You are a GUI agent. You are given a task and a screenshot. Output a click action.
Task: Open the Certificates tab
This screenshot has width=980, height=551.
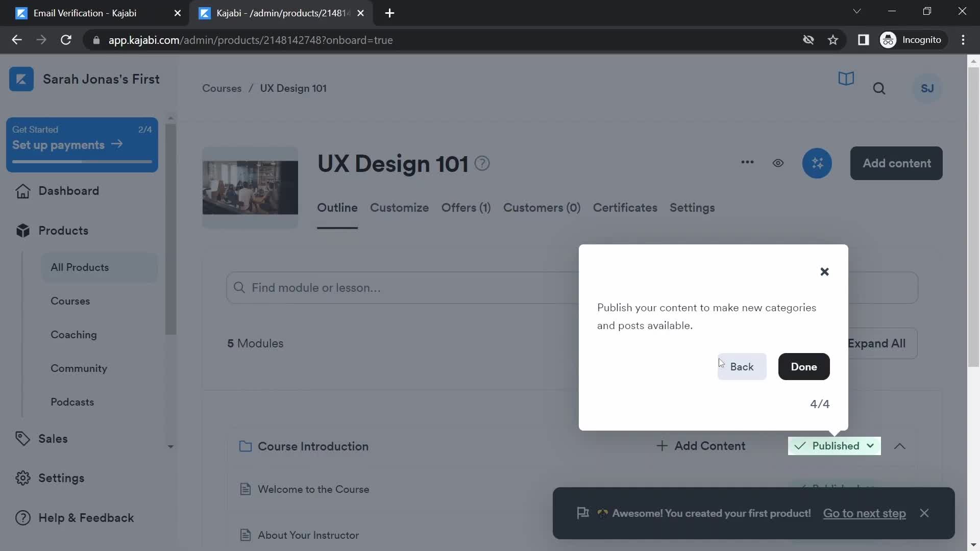(x=625, y=208)
